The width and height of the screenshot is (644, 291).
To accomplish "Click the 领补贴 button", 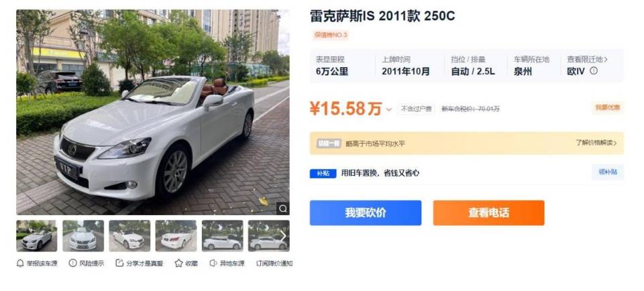I will point(608,172).
